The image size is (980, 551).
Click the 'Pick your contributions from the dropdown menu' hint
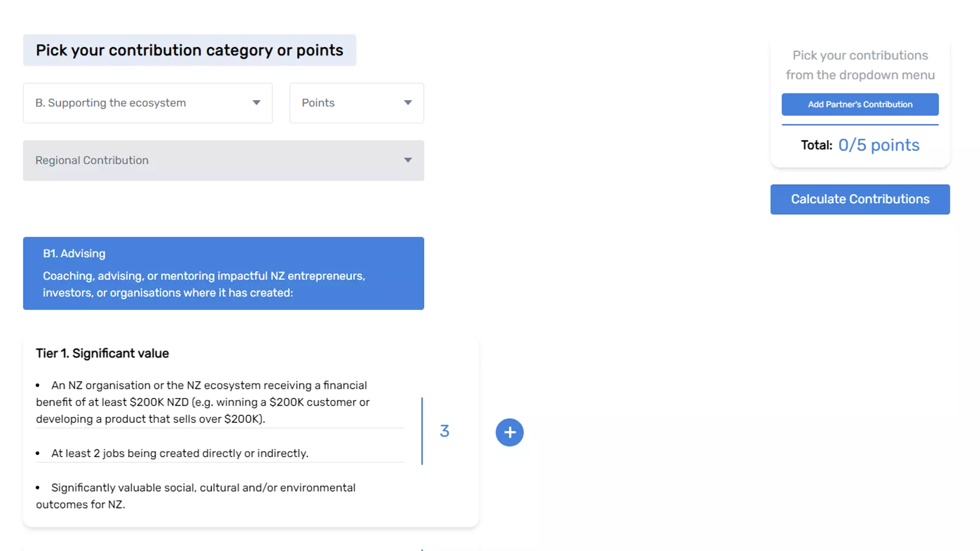(x=860, y=65)
